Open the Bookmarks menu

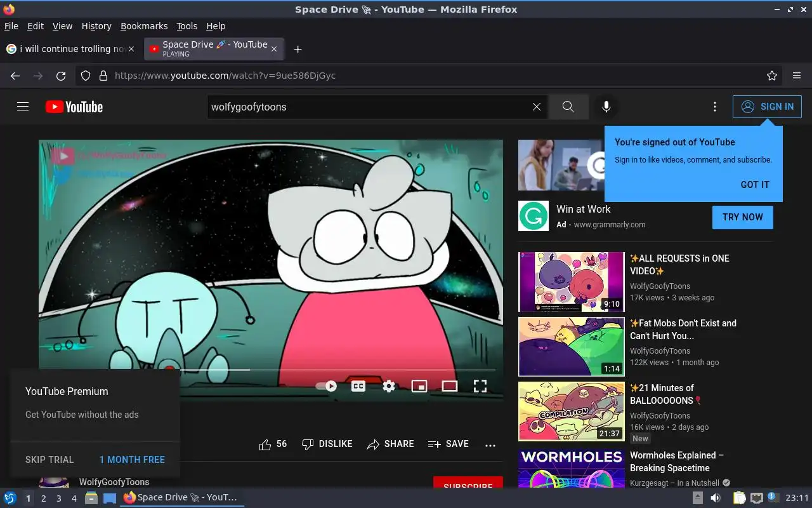coord(144,26)
